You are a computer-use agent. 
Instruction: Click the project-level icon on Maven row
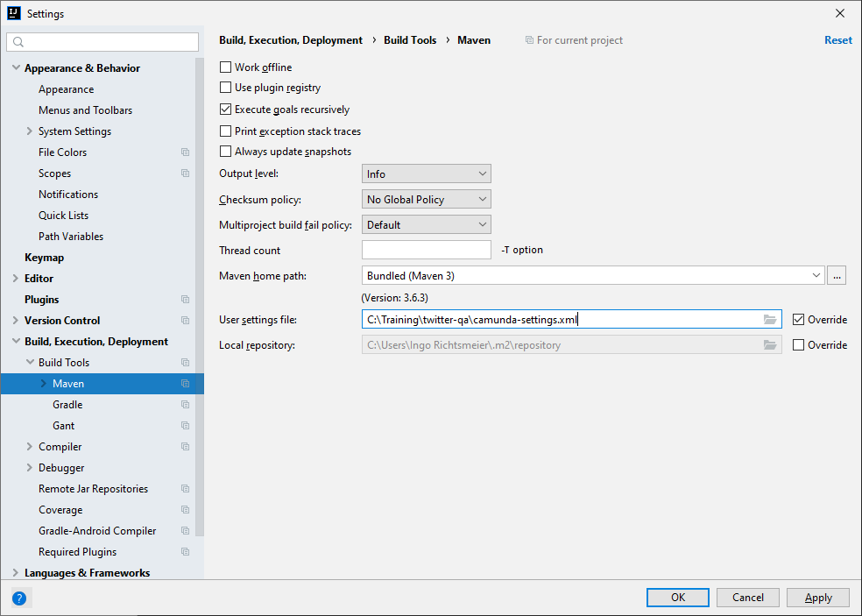[185, 383]
